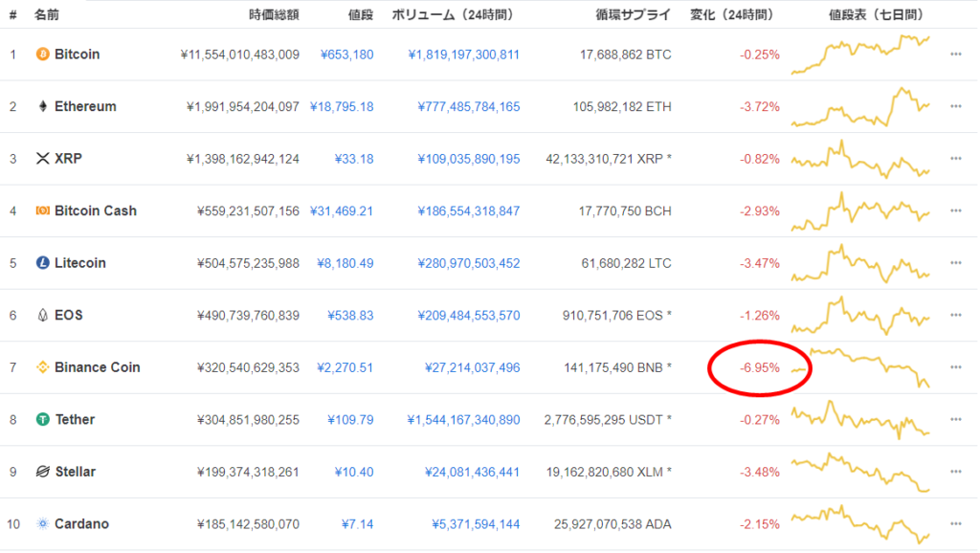The width and height of the screenshot is (980, 553).
Task: Click the Bitcoin Cash logo icon
Action: 42,210
